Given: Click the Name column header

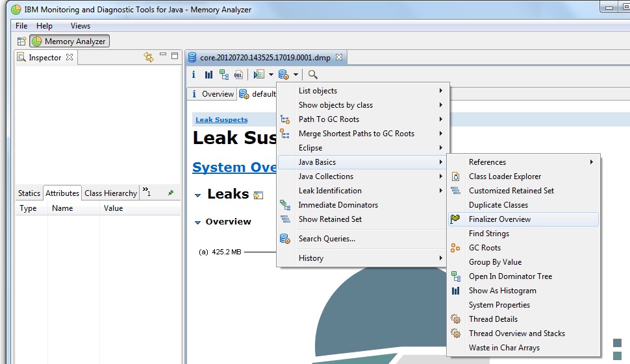Looking at the screenshot, I should coord(73,208).
